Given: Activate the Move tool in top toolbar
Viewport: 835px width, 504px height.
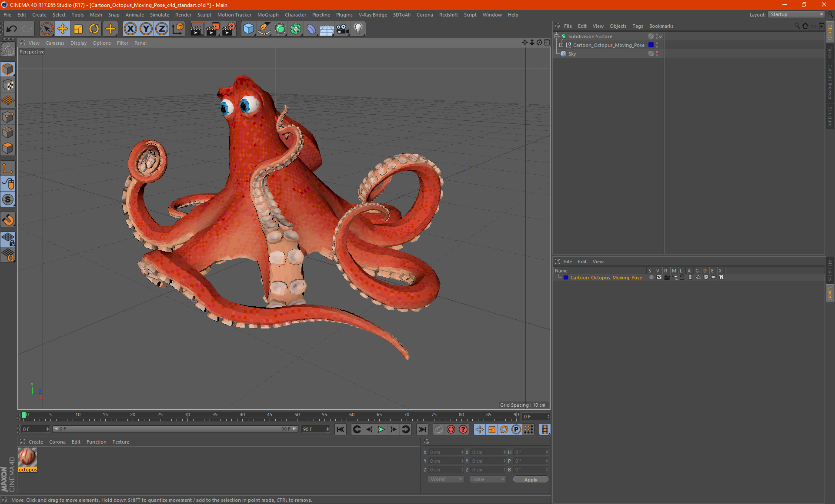Looking at the screenshot, I should [x=63, y=29].
